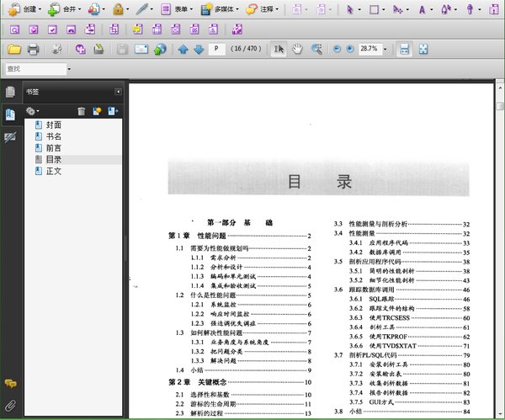Open the zoom percentage dropdown
The width and height of the screenshot is (505, 420).
(x=385, y=49)
